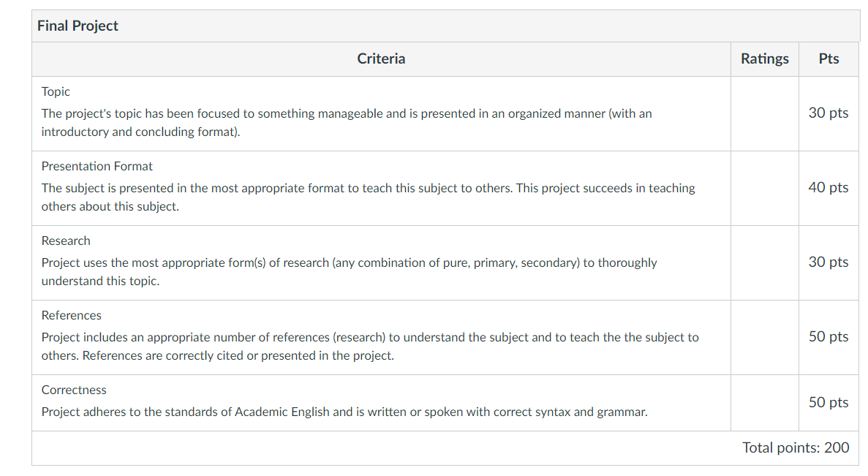Select the Ratings column header
Screen dimensions: 868x476
(x=764, y=58)
